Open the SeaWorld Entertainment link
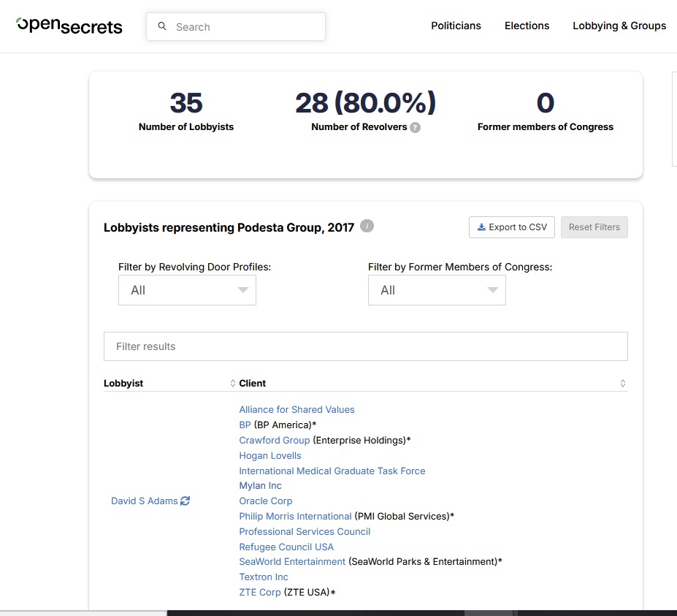Screen dimensions: 677x616 [292, 562]
